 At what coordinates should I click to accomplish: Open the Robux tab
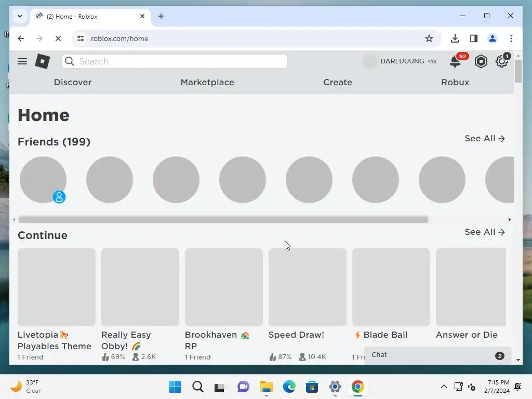[455, 83]
